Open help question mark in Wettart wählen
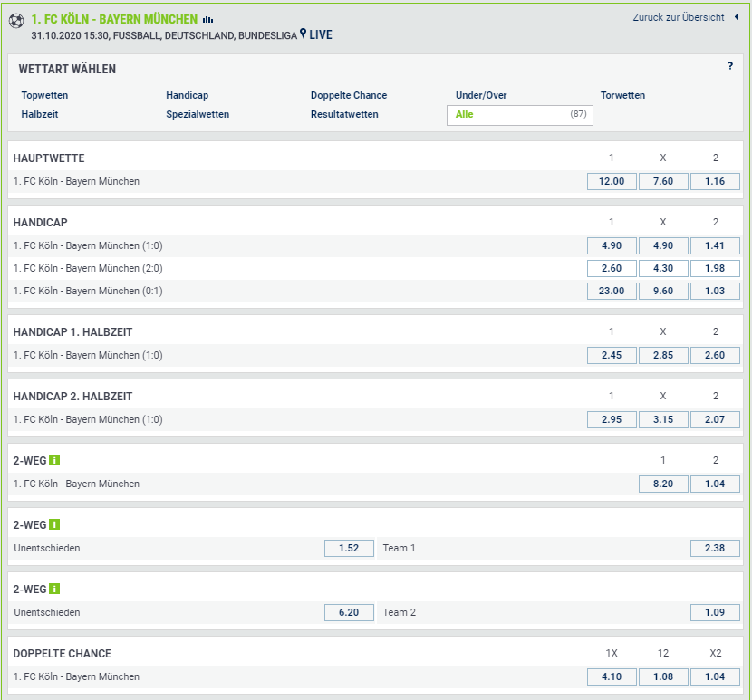Image resolution: width=752 pixels, height=700 pixels. (730, 66)
